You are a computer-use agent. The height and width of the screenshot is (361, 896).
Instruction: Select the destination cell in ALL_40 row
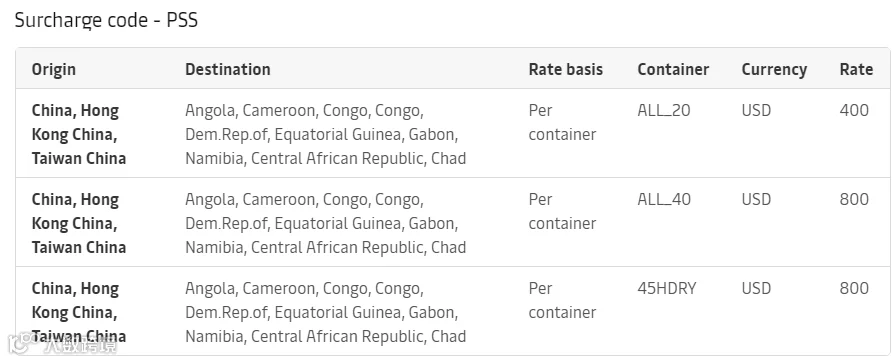(326, 223)
